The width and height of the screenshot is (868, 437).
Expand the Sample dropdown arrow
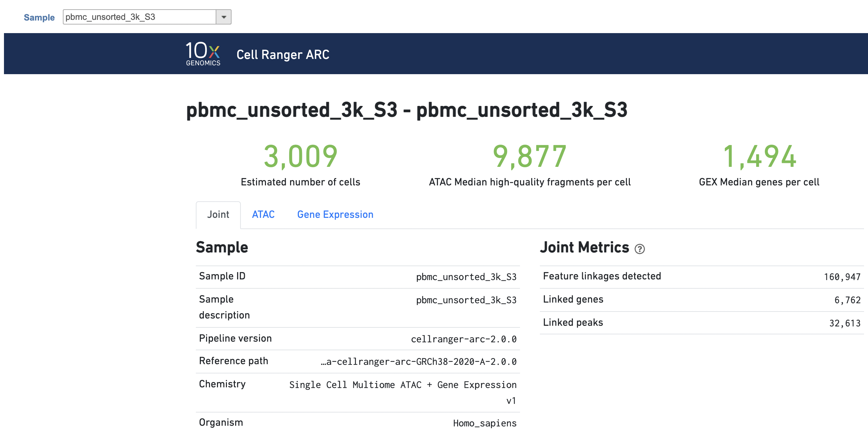(x=223, y=17)
